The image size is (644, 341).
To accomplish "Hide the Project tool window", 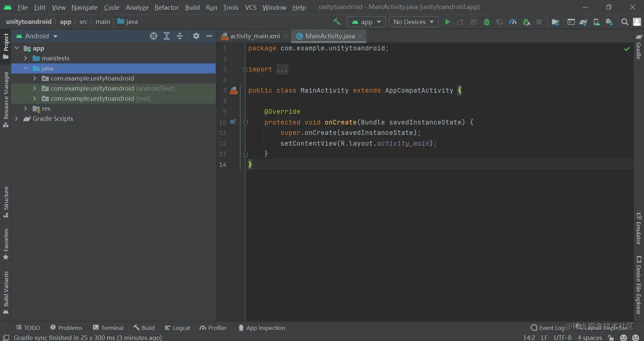I will pyautogui.click(x=209, y=36).
